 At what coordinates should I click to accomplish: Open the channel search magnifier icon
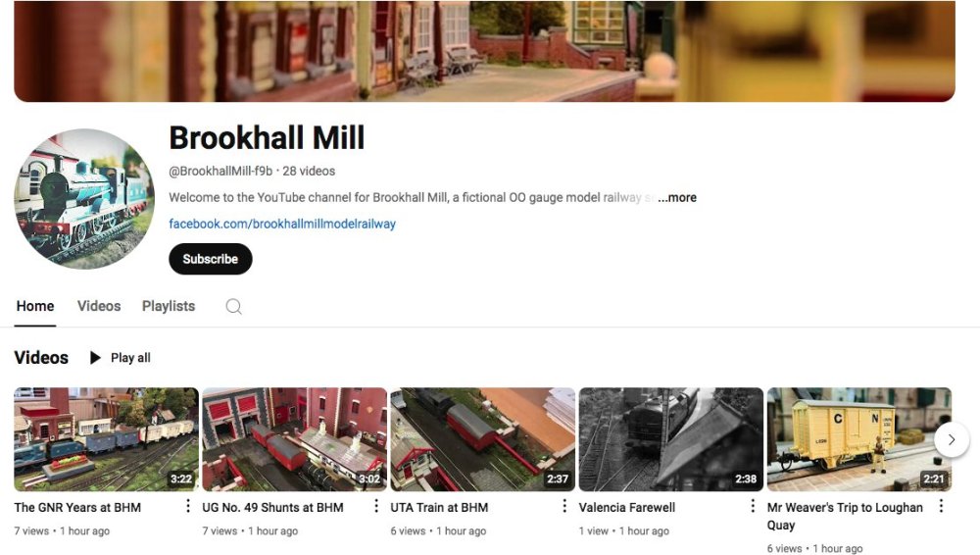point(234,307)
